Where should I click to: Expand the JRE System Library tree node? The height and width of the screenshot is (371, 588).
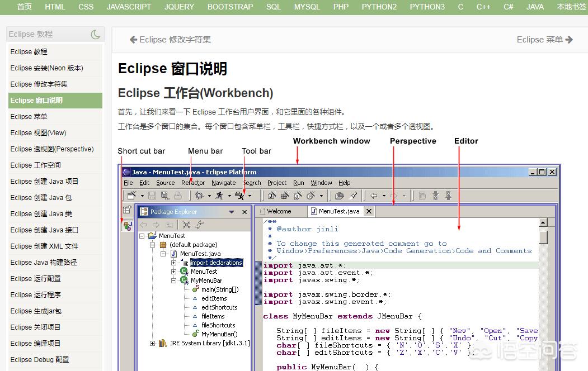coord(152,343)
